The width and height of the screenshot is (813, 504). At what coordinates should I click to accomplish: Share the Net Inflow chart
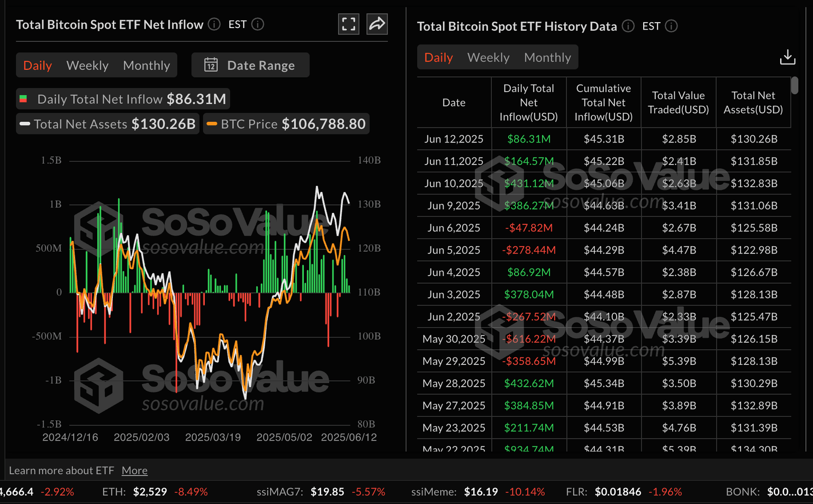pyautogui.click(x=377, y=24)
